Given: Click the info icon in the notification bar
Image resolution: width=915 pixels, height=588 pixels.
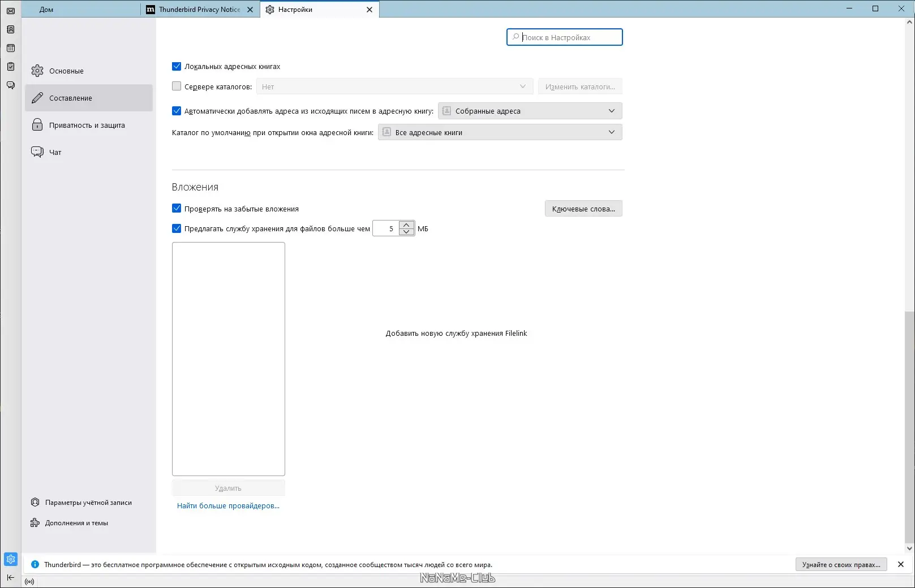Looking at the screenshot, I should (35, 564).
